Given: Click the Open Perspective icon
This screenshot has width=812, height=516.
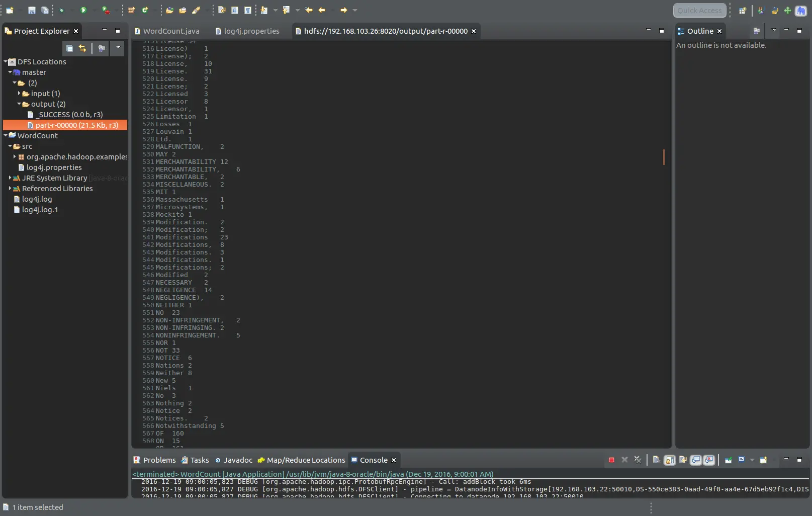Looking at the screenshot, I should pyautogui.click(x=743, y=10).
